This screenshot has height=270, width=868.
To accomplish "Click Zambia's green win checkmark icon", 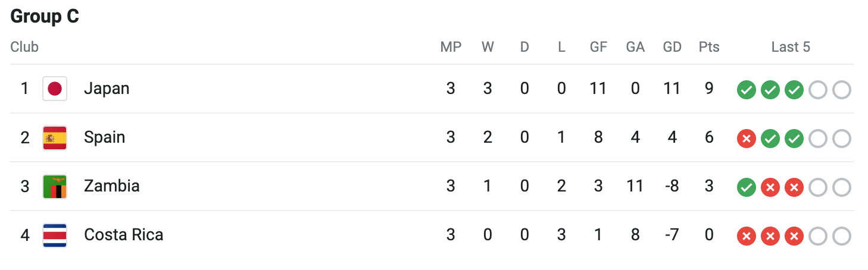I will tap(746, 188).
